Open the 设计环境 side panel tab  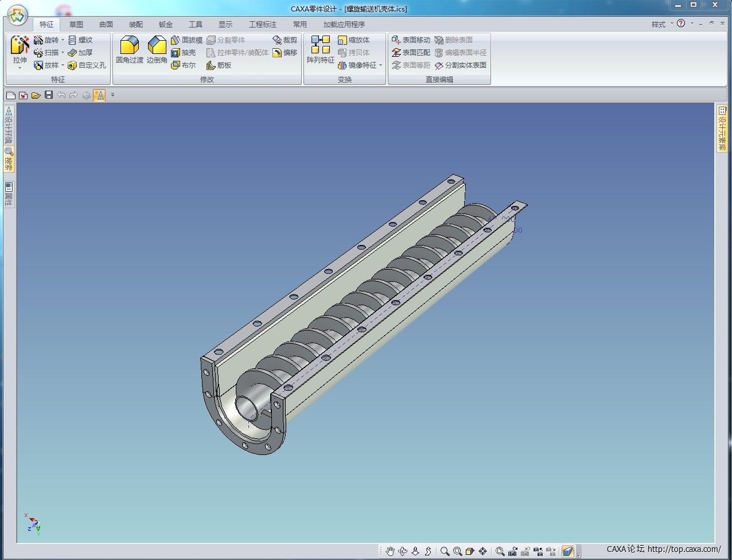(9, 126)
